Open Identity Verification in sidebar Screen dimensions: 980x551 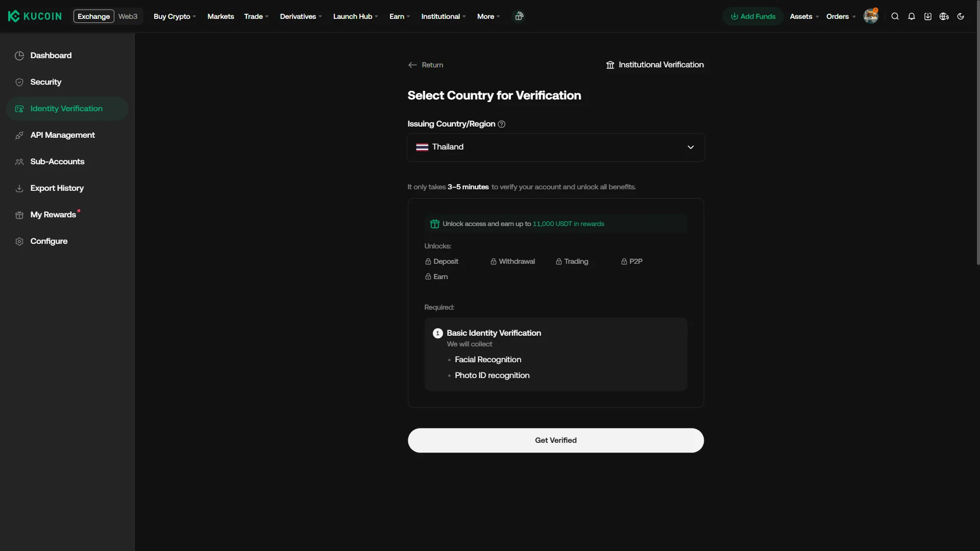[67, 109]
